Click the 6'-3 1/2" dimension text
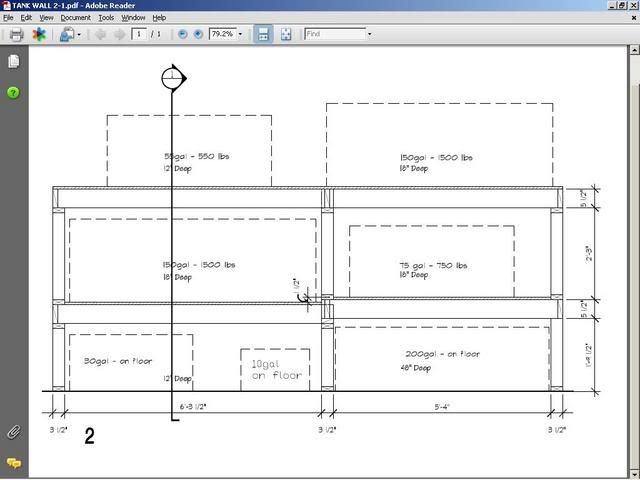The height and width of the screenshot is (480, 640). click(193, 407)
